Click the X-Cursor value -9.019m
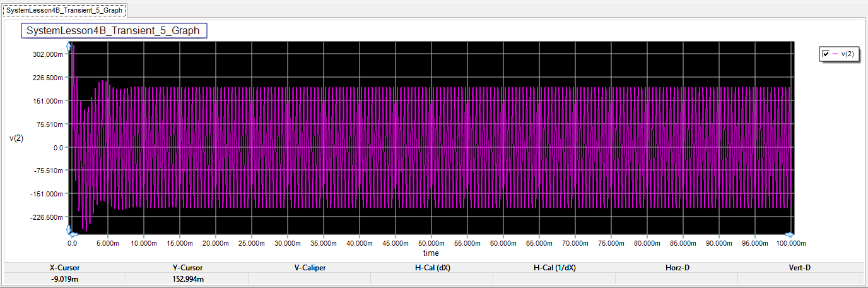The height and width of the screenshot is (288, 868). click(64, 279)
